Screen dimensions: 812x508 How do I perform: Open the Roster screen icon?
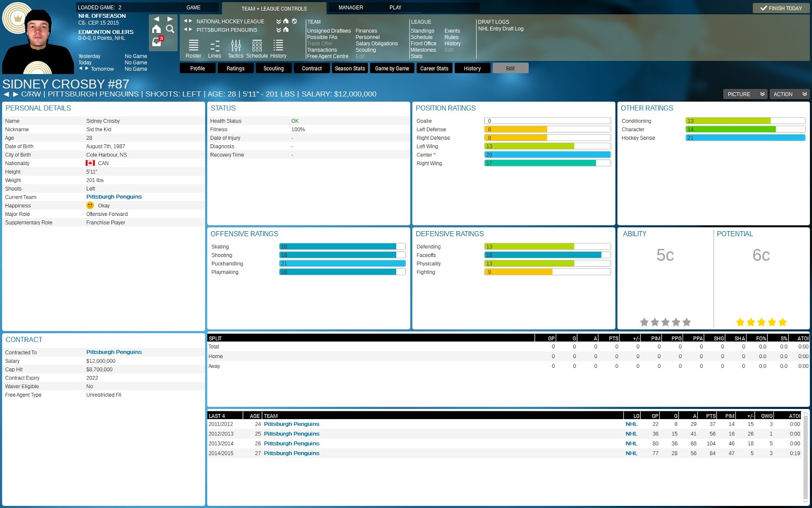(193, 49)
